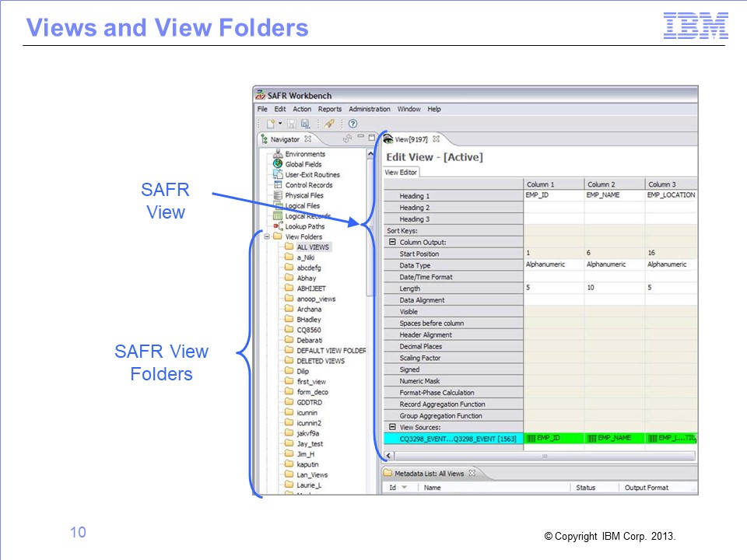Select the Logical Records icon
747x560 pixels.
click(x=278, y=215)
